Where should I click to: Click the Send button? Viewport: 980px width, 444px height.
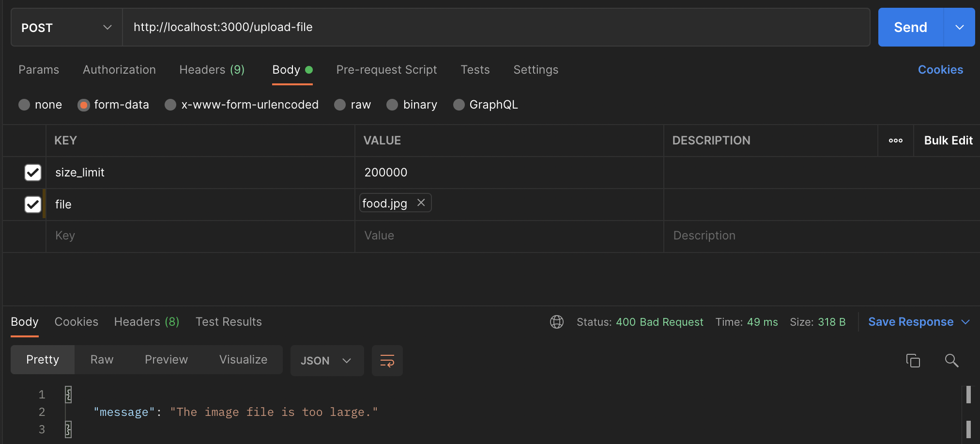tap(910, 27)
